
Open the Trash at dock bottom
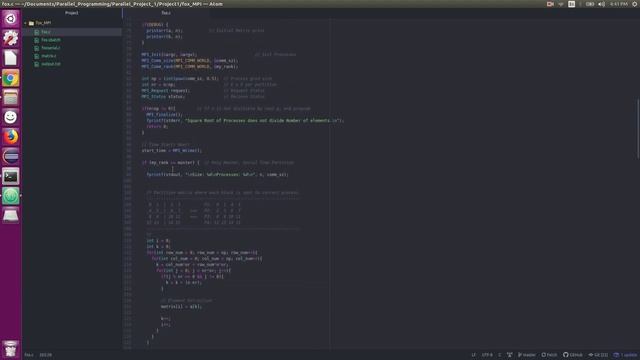click(11, 349)
